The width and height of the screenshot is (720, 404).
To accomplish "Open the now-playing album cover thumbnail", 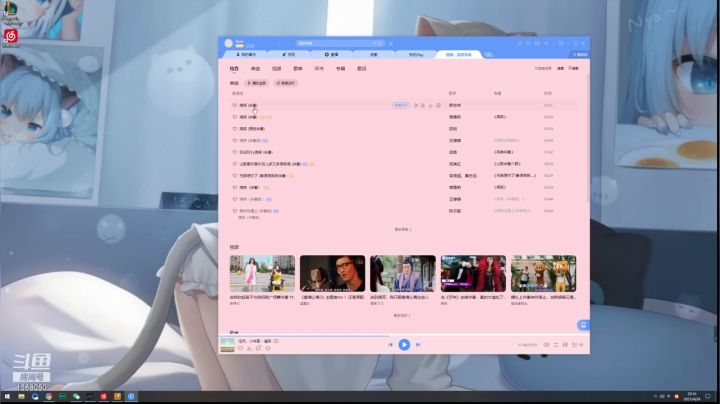I will (x=227, y=345).
